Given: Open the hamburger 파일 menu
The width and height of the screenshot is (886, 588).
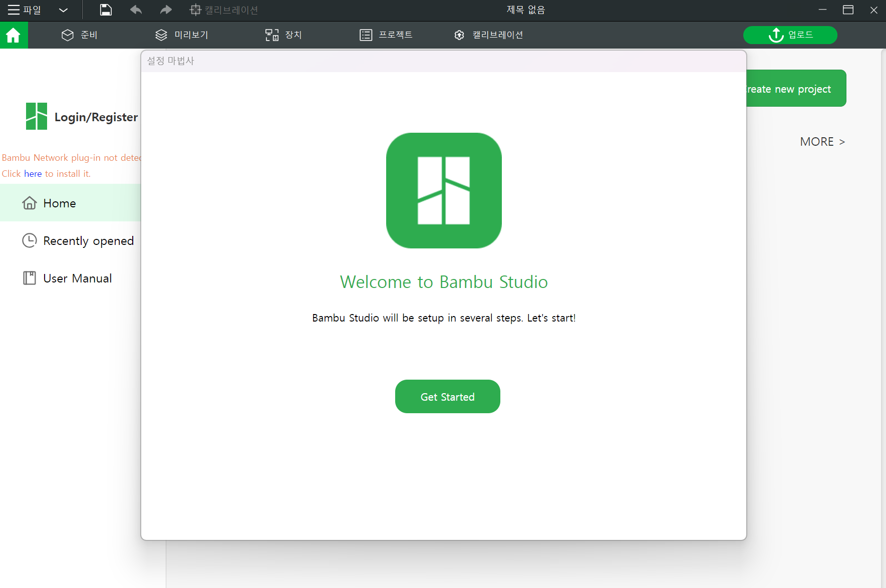Looking at the screenshot, I should click(24, 10).
